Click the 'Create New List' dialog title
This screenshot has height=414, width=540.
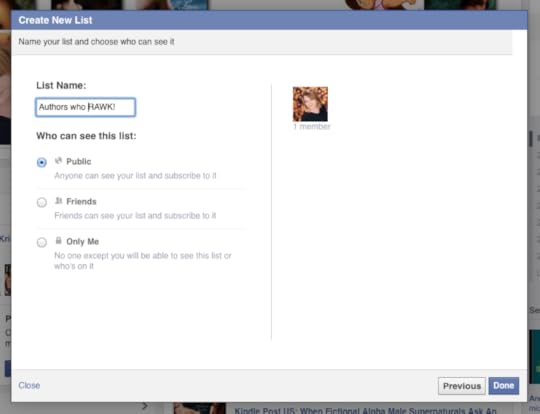pos(55,20)
